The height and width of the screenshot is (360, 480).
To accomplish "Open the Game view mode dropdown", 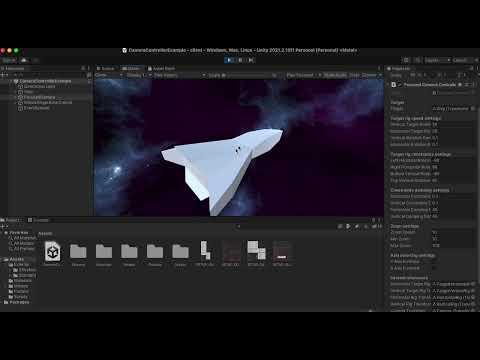I will click(x=109, y=75).
